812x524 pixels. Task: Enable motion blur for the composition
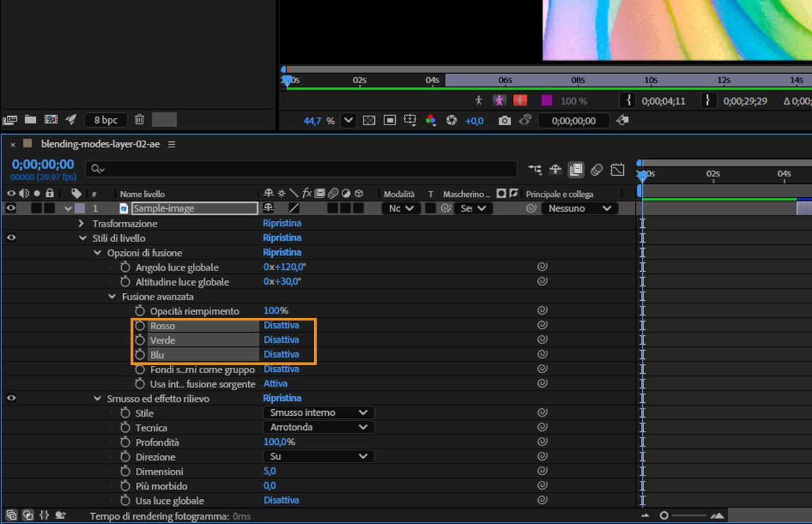[596, 169]
